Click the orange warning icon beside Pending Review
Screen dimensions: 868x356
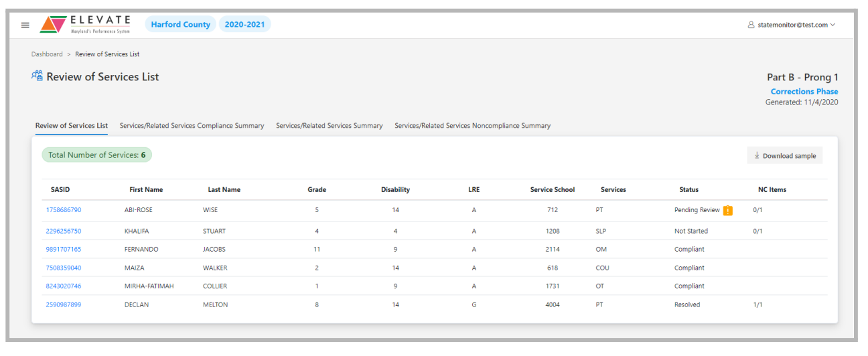(727, 210)
